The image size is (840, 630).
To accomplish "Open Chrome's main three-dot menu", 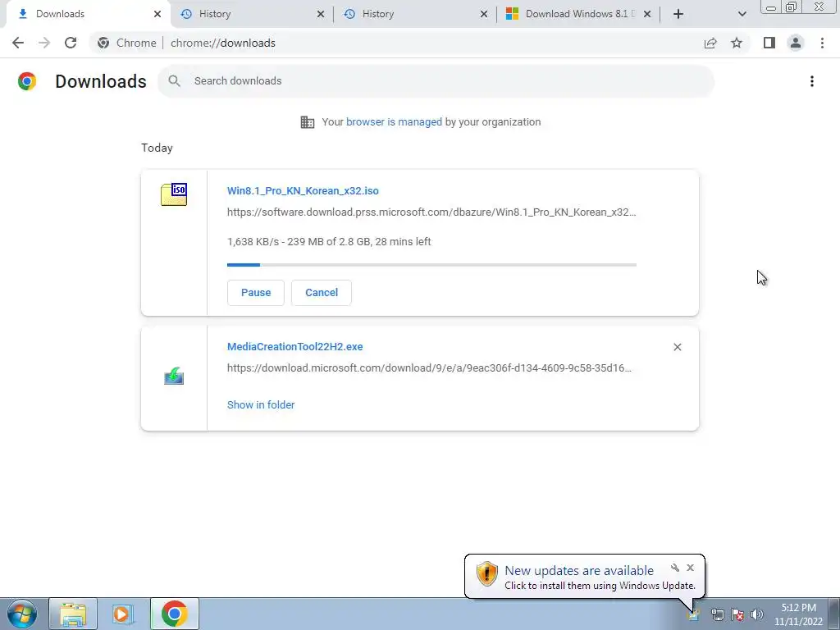I will coord(822,43).
